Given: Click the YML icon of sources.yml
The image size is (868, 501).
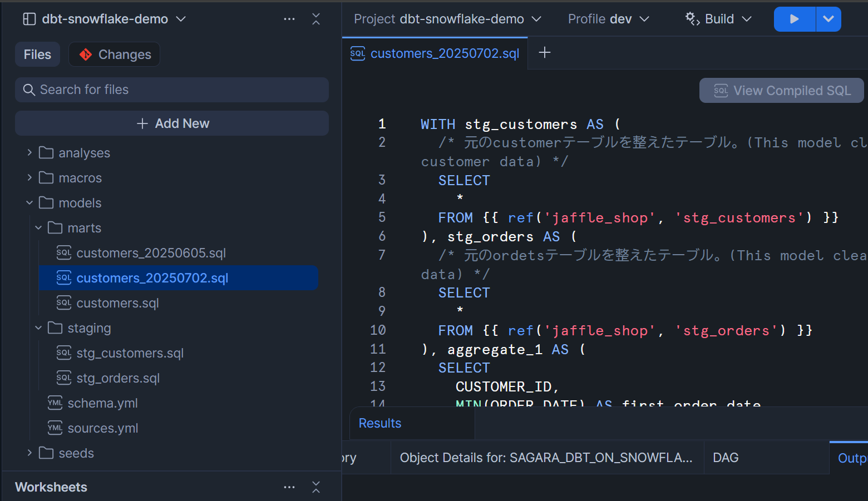Looking at the screenshot, I should pos(55,428).
